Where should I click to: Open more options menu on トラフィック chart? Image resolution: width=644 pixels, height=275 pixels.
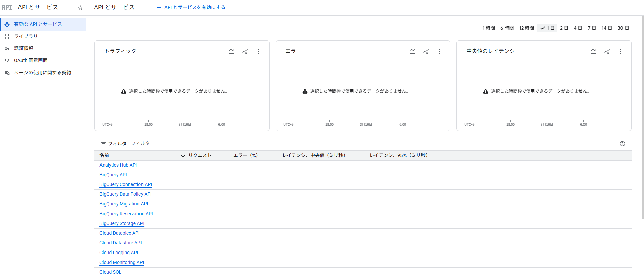tap(258, 51)
